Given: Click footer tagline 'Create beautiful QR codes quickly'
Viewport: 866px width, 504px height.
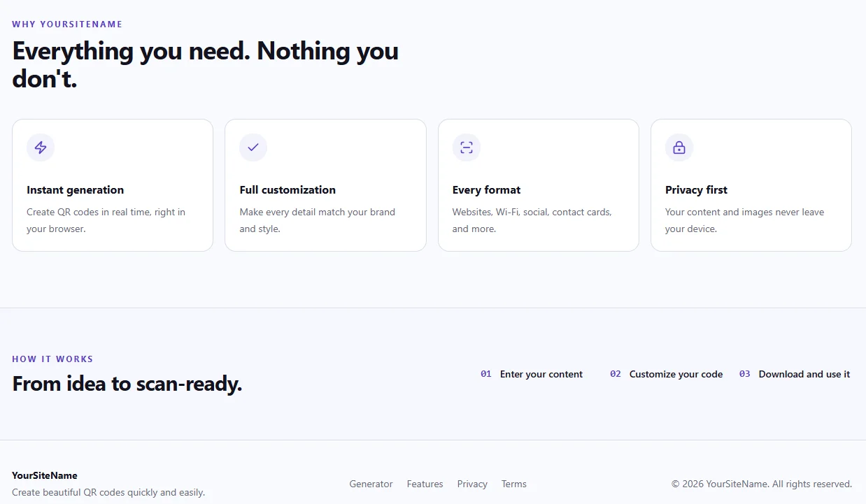Looking at the screenshot, I should pyautogui.click(x=108, y=492).
